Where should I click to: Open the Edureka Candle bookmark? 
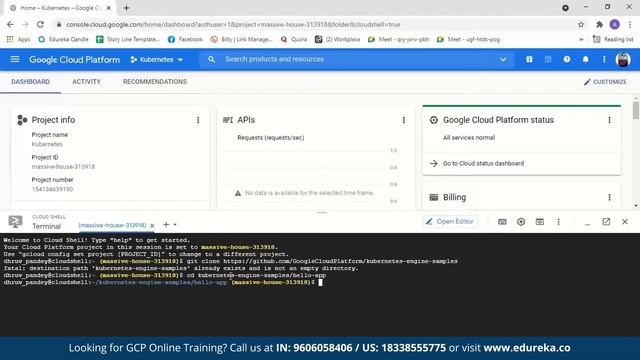(63, 40)
